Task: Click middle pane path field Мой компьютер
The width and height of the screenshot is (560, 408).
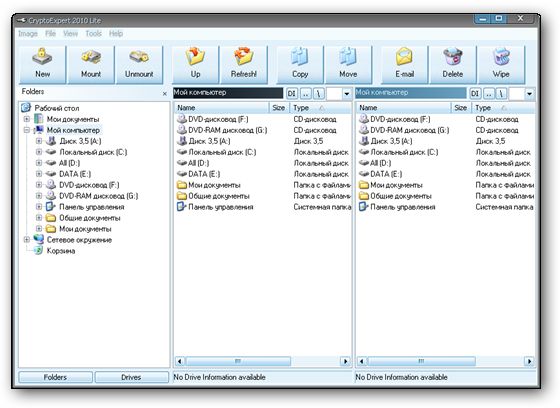Action: pos(228,93)
